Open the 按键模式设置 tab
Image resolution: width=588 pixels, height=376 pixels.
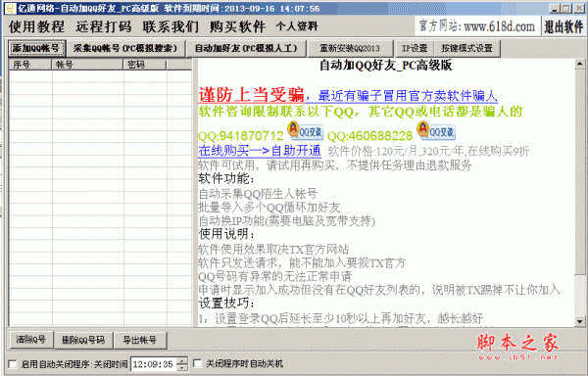(466, 48)
